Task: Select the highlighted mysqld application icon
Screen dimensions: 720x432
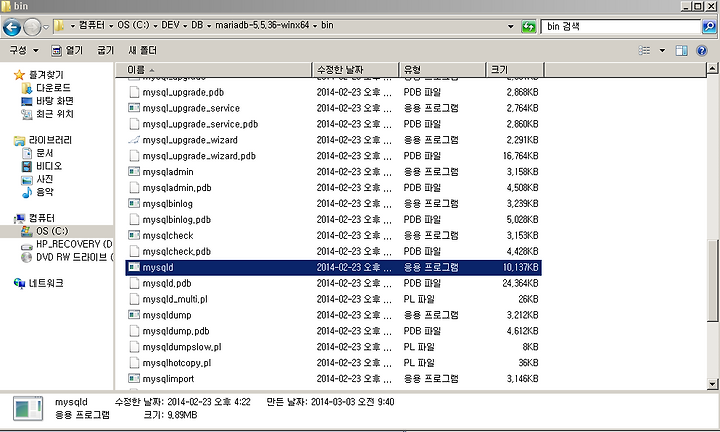Action: 134,267
